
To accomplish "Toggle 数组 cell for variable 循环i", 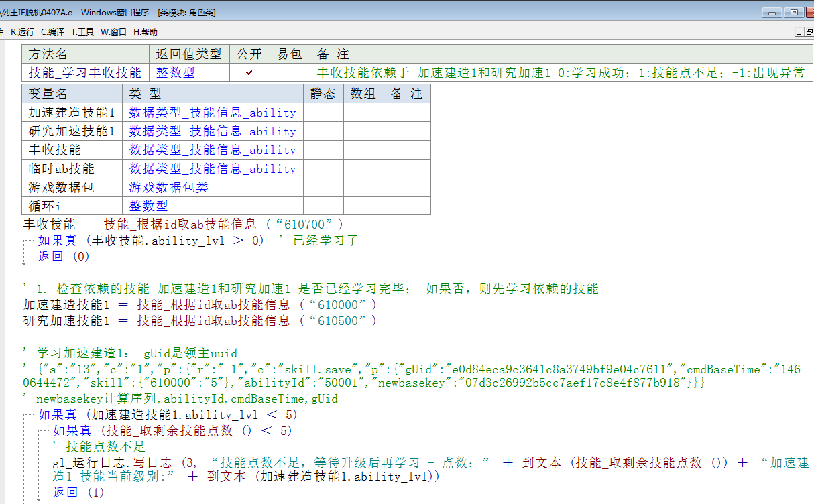I will click(363, 206).
